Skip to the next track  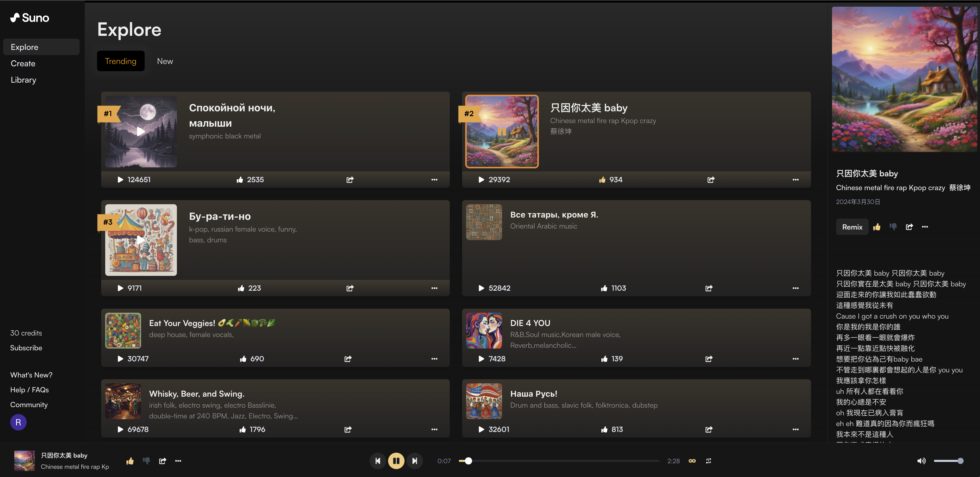[x=415, y=461]
